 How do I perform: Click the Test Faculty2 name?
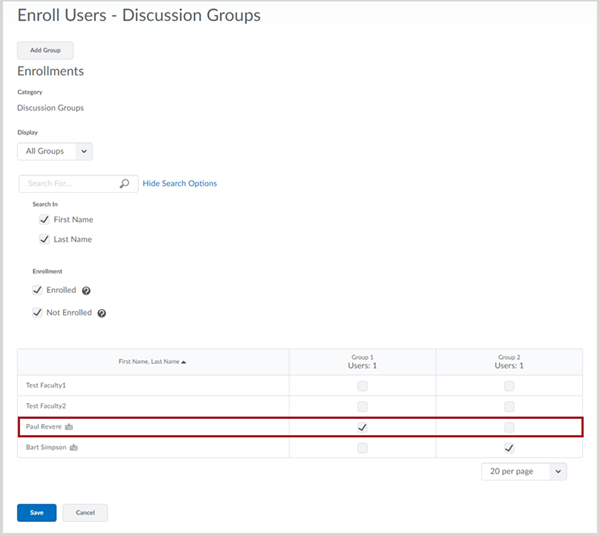click(46, 406)
